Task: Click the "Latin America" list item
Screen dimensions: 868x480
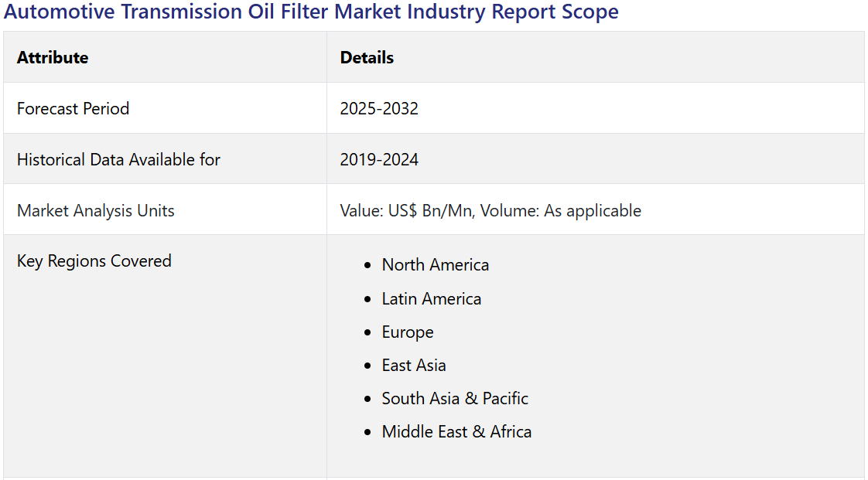Action: click(x=431, y=298)
